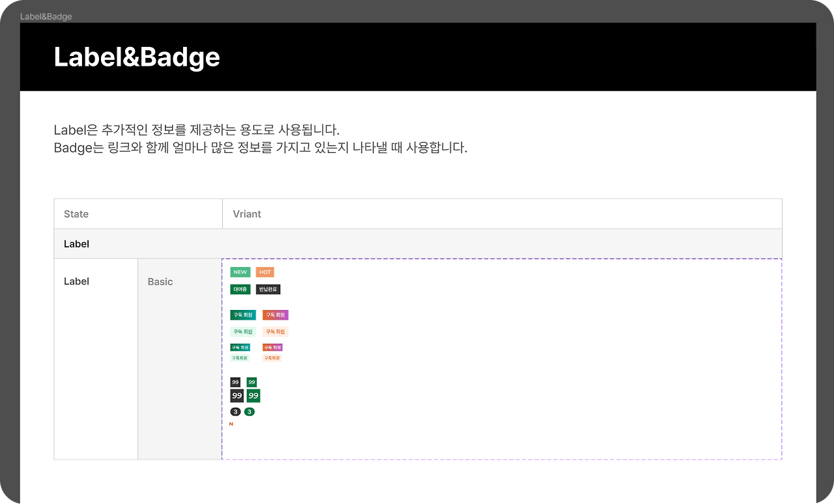
Task: Select the orange "HOT" label badge
Action: click(265, 273)
